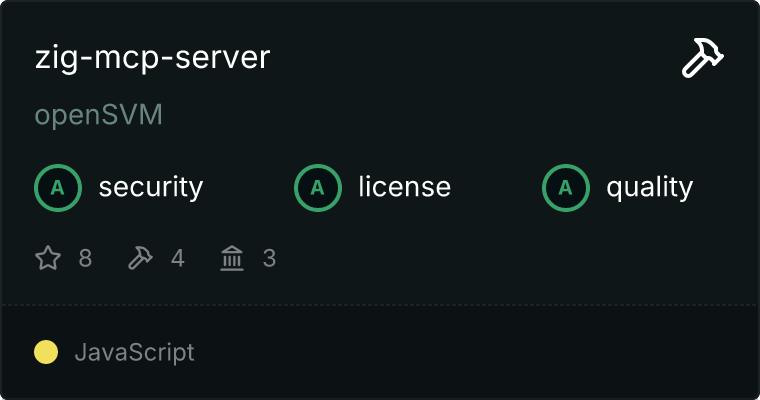Click the small hammer tools icon
This screenshot has height=400, width=760.
pos(140,259)
